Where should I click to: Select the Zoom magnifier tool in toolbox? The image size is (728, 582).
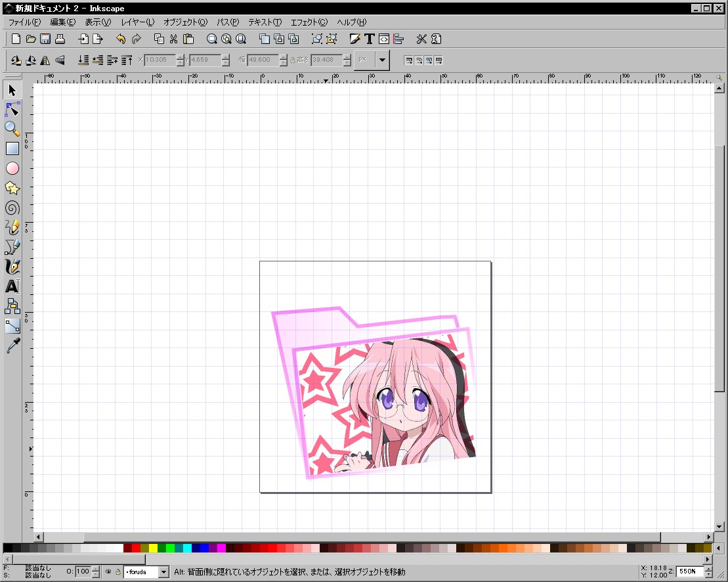coord(12,129)
